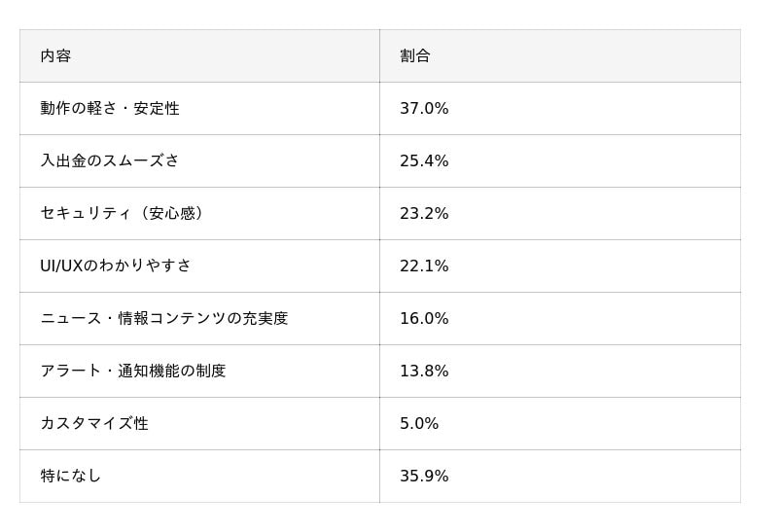Click the 13.8% percentage cell
The image size is (778, 532).
(424, 372)
